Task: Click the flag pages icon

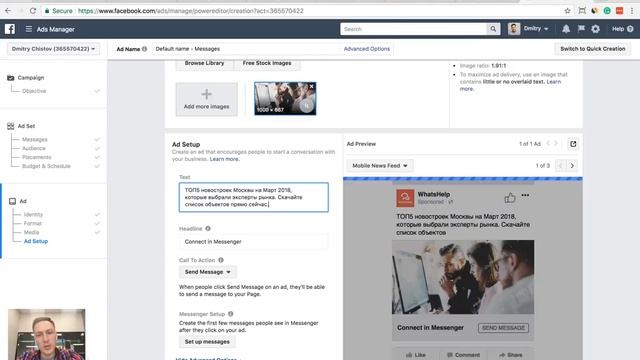Action: pyautogui.click(x=581, y=29)
